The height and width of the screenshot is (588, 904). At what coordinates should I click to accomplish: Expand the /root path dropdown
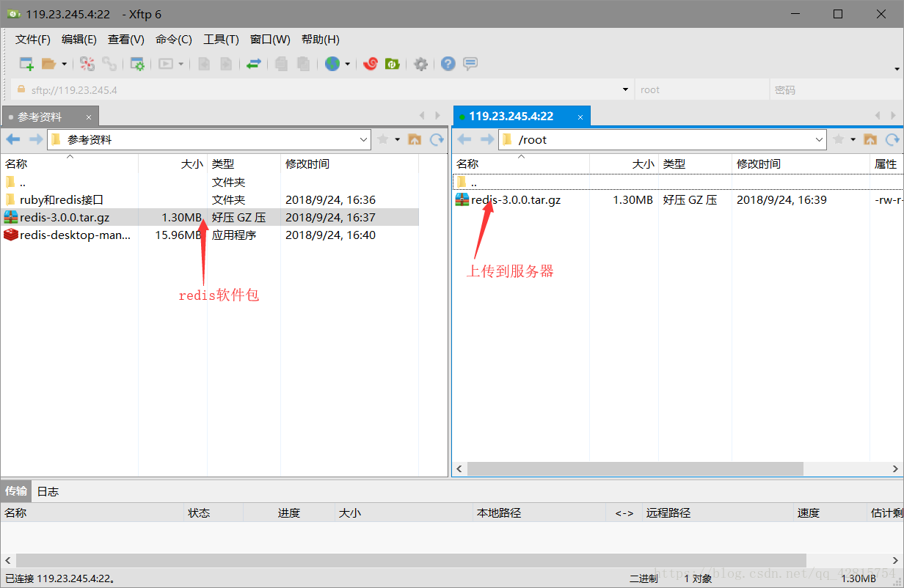pos(820,139)
